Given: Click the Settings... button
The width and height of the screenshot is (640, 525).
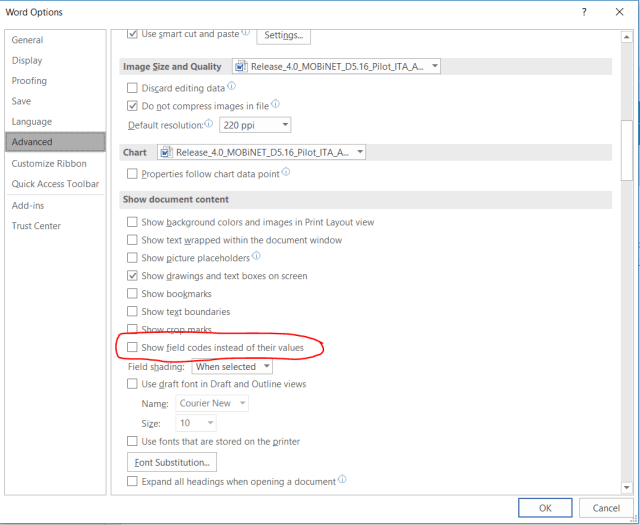Looking at the screenshot, I should point(283,36).
